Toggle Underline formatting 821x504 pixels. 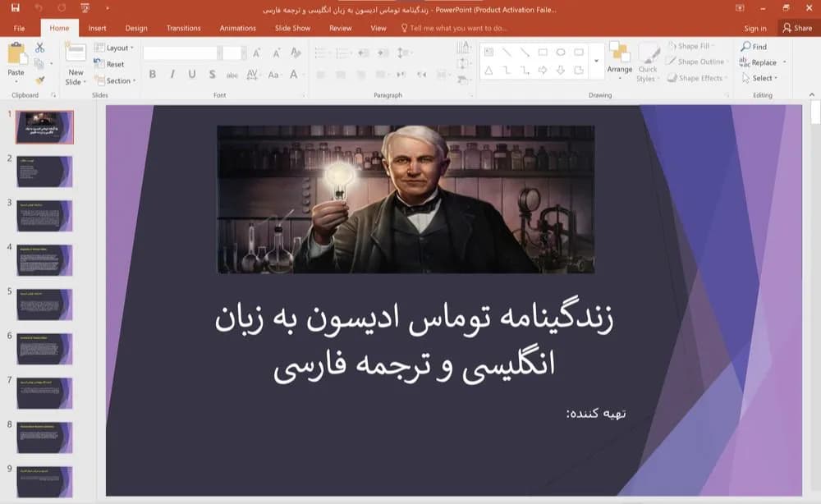pos(192,75)
